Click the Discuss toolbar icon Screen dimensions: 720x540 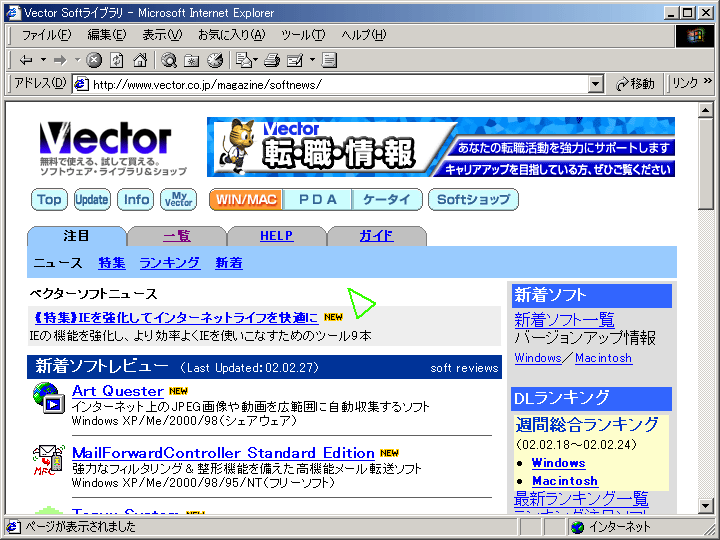(329, 60)
